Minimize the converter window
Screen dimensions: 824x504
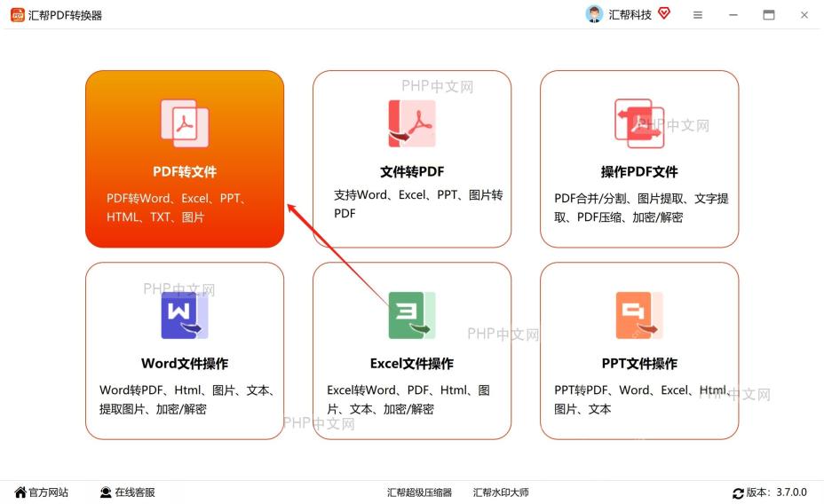(x=733, y=15)
